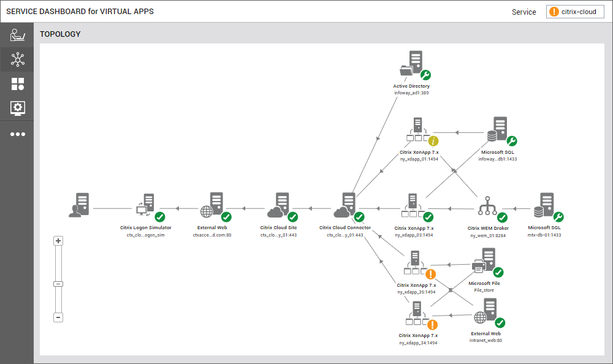Click the ny_xdapp_03:1494 label
Screen dimensions: 613x364
(x=414, y=235)
